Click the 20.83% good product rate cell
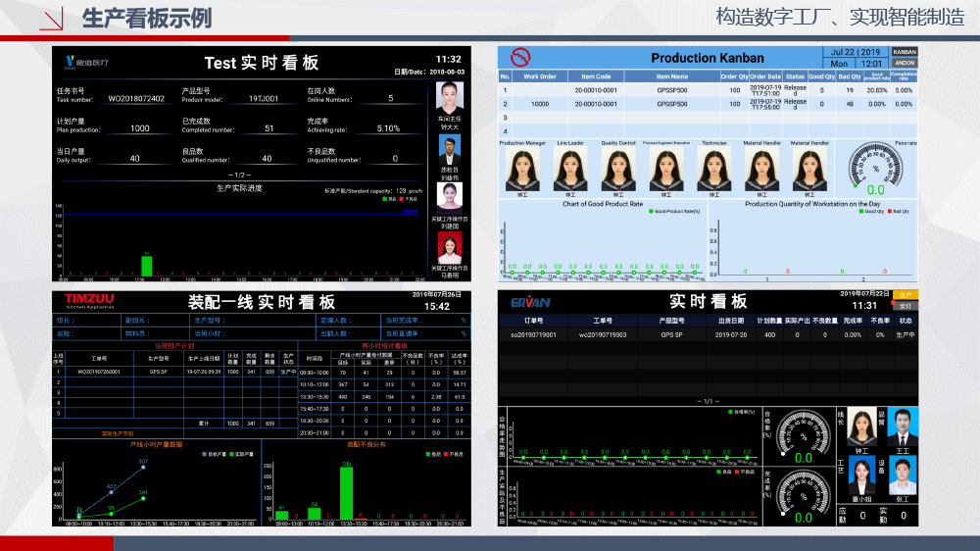The image size is (980, 551). pos(876,90)
